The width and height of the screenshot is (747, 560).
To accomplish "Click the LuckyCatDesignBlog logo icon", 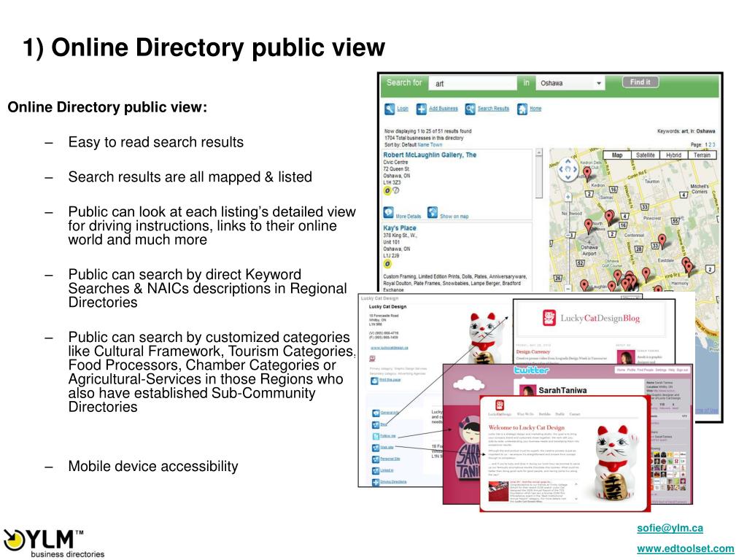I will click(x=549, y=318).
